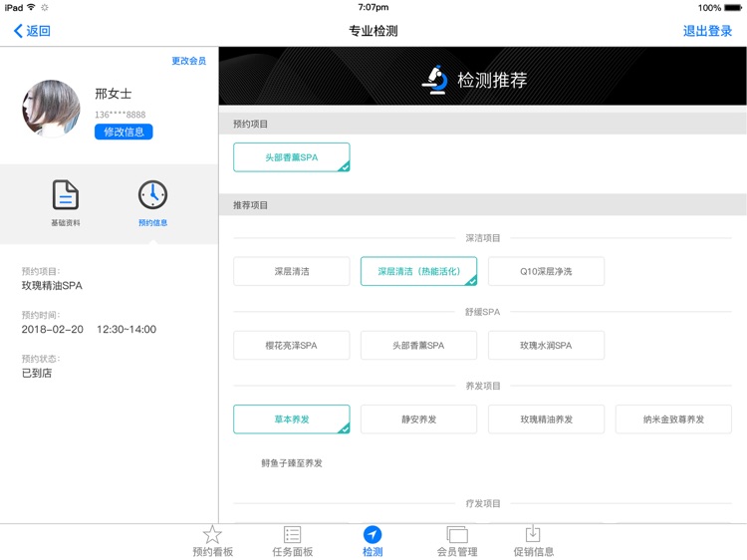The width and height of the screenshot is (747, 560).
Task: Select 鲟鱼子臻至养发 option
Action: click(292, 462)
